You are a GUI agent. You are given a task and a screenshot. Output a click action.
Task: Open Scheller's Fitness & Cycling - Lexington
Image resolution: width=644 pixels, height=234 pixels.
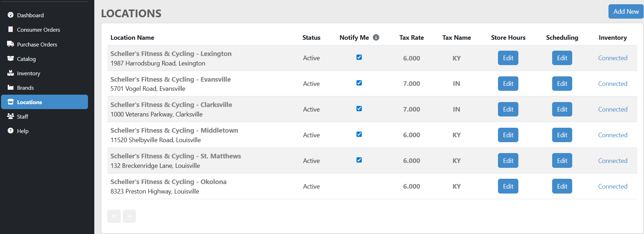point(171,54)
